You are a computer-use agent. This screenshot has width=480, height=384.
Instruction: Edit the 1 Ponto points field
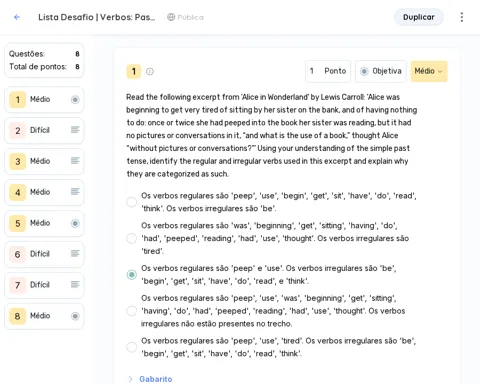(x=328, y=71)
